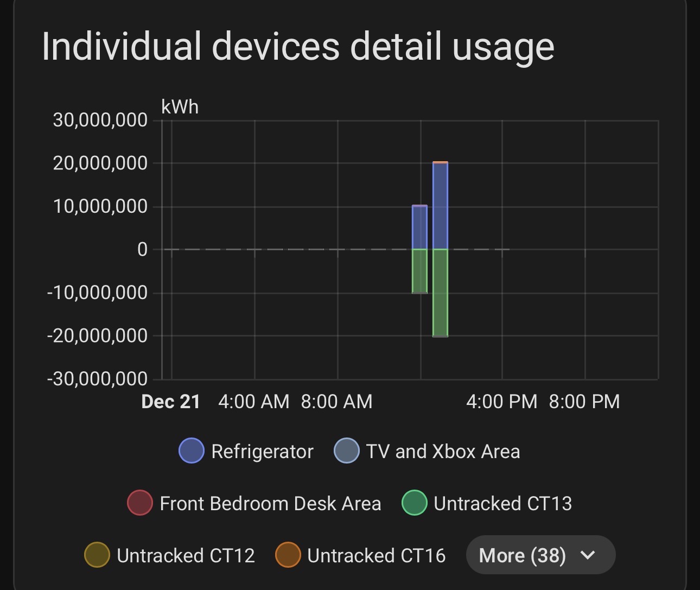The image size is (700, 590).
Task: Click the gray-blue TV and Xbox Area circle
Action: (x=347, y=451)
